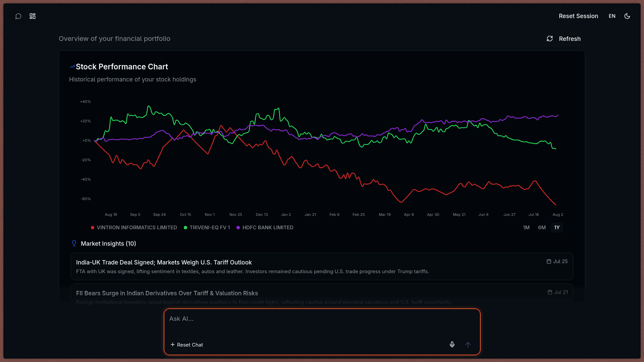Click the plus icon in Reset Chat
Screen dimensions: 644x362
[172, 345]
